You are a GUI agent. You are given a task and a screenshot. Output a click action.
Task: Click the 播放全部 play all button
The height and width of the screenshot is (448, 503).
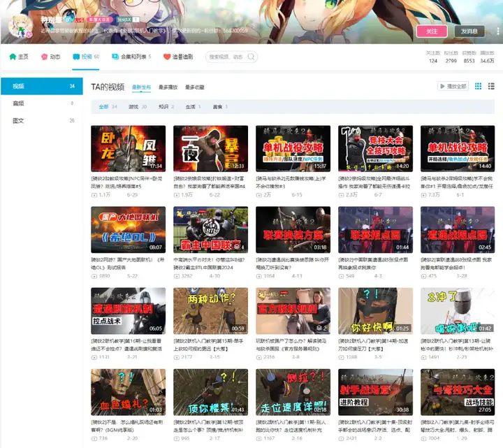(453, 86)
